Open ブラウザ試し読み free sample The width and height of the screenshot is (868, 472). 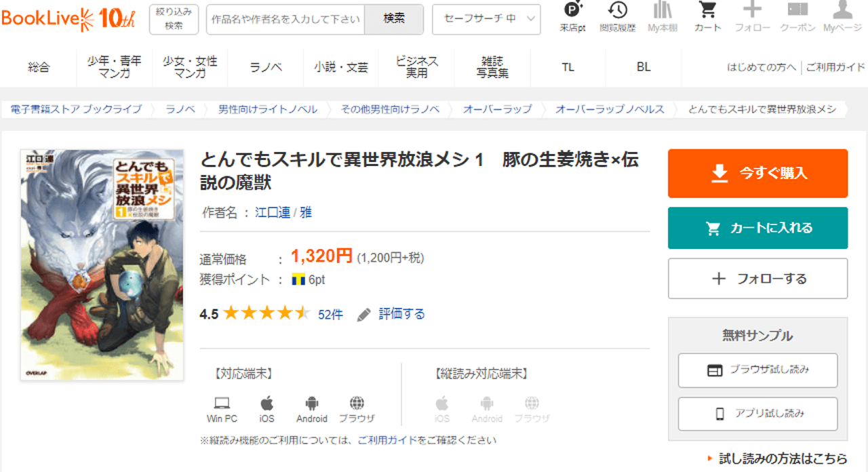pyautogui.click(x=757, y=370)
